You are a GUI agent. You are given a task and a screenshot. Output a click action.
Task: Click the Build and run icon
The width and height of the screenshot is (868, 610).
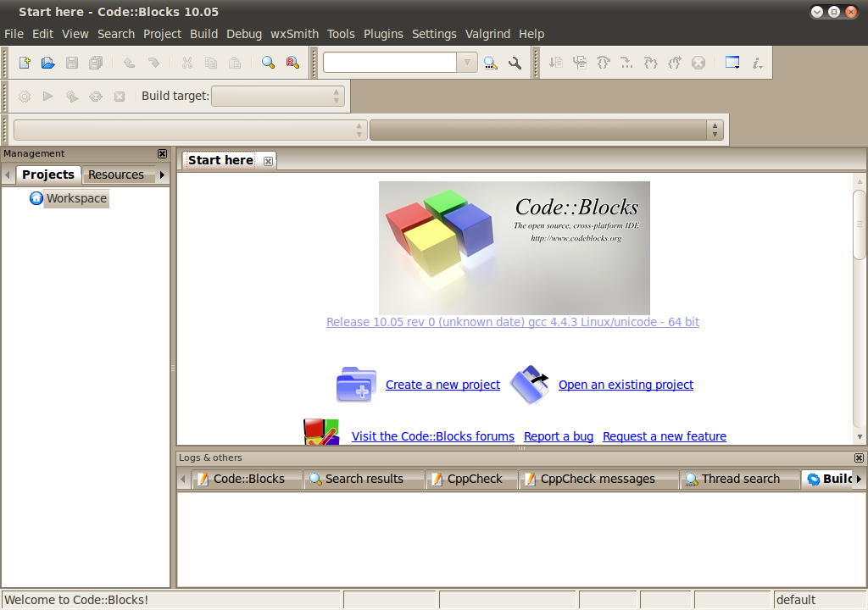point(72,97)
